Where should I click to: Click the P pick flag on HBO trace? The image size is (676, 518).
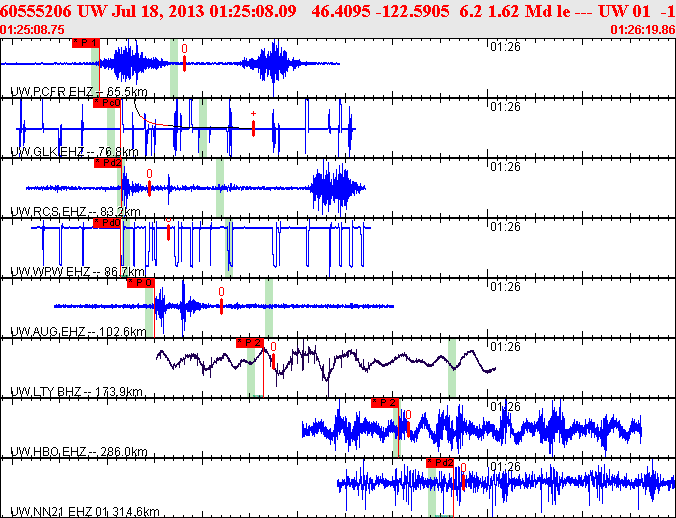(x=385, y=402)
